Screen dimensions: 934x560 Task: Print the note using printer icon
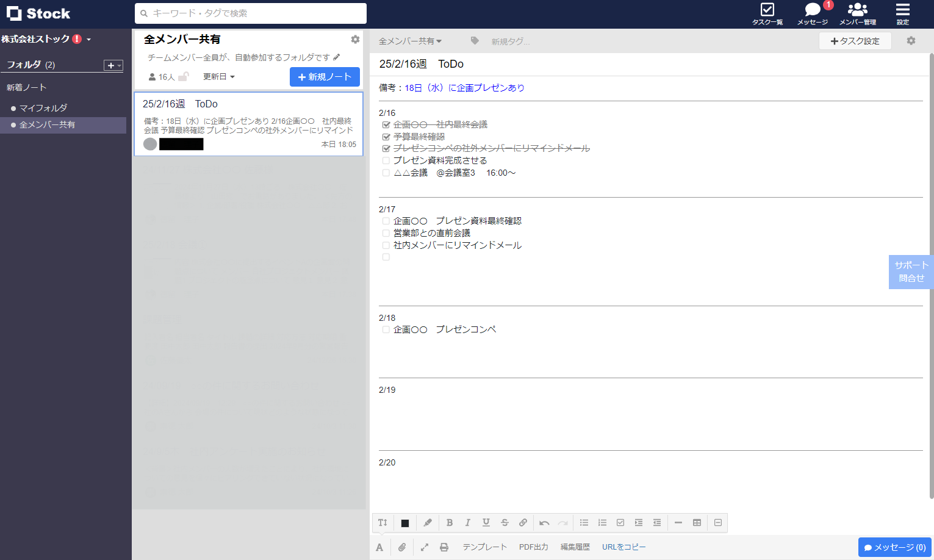444,547
